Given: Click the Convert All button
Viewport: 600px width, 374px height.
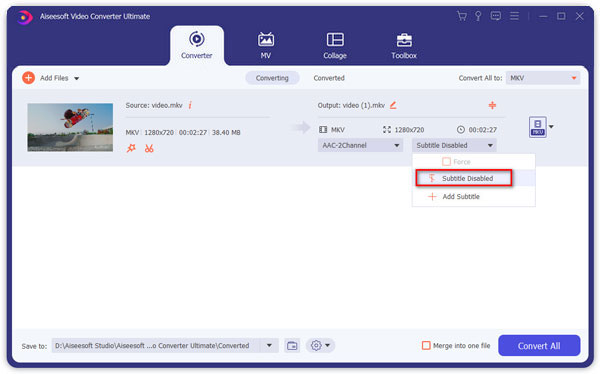Looking at the screenshot, I should click(539, 346).
